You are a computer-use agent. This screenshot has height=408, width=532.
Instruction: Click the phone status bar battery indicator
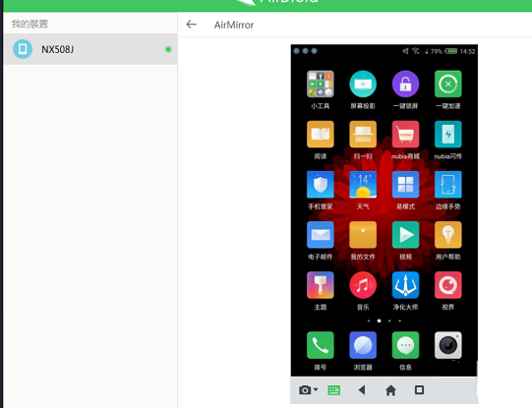pos(451,51)
